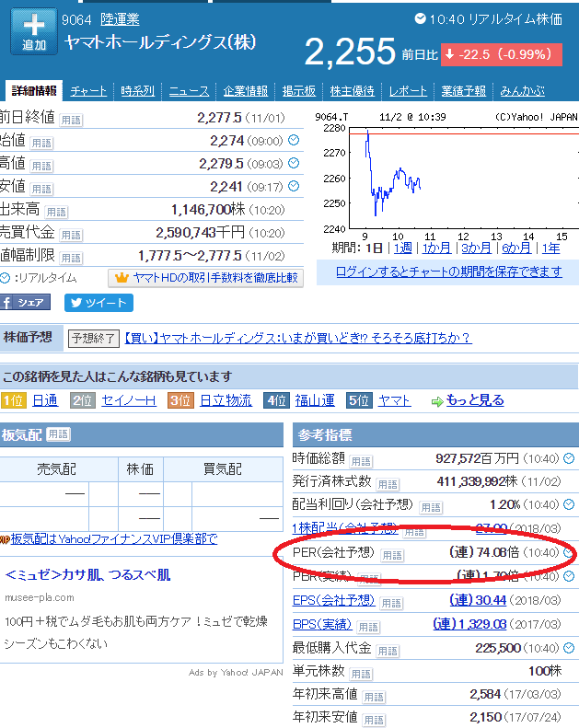Open the BPS(実績) link
This screenshot has width=579, height=728.
click(x=322, y=624)
